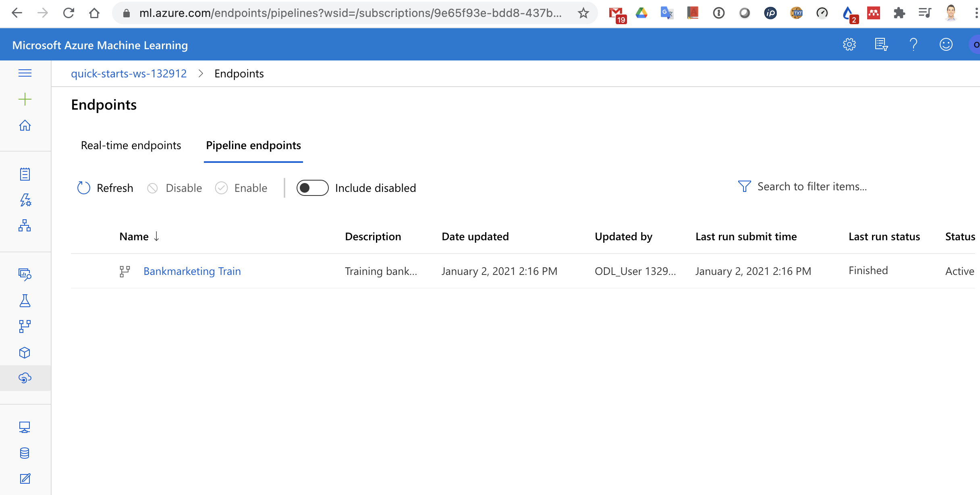Go to quick-starts-ws-132912 breadcrumb
Screen dimensions: 980x495
pyautogui.click(x=129, y=74)
